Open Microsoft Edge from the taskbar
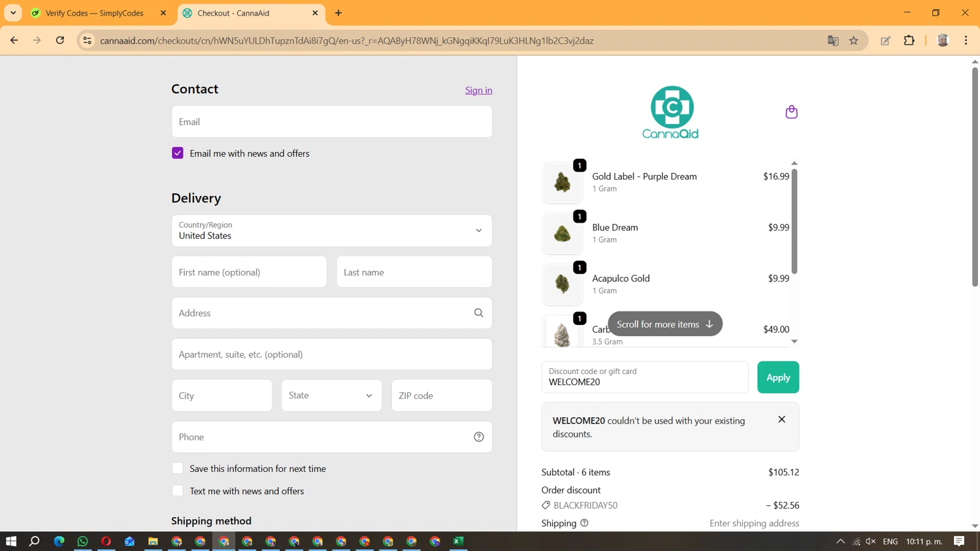 59,541
